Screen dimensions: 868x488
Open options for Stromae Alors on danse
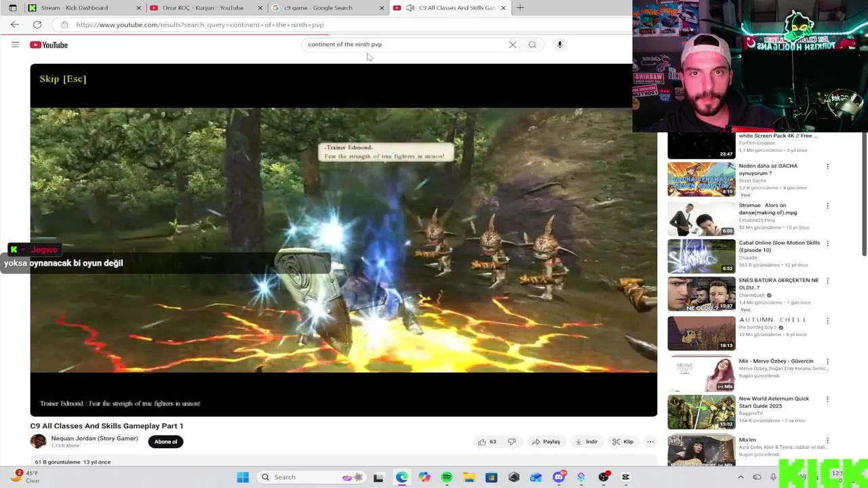pyautogui.click(x=827, y=206)
